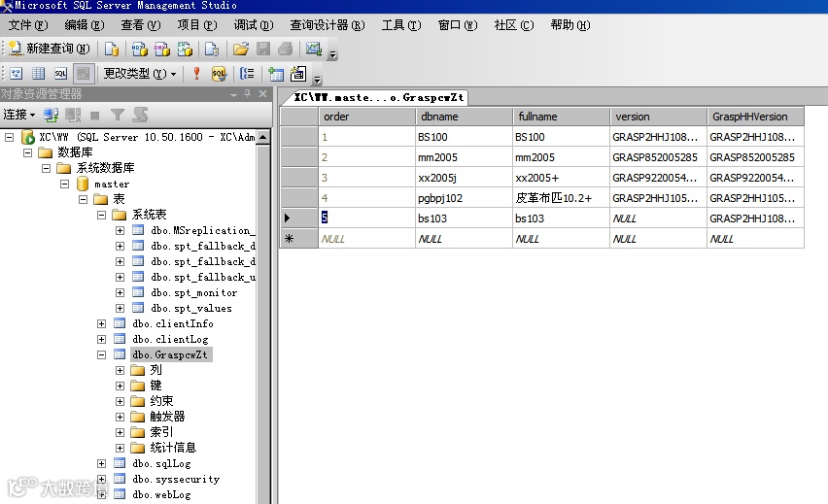Click the Add Table icon
The height and width of the screenshot is (504, 828).
pyautogui.click(x=276, y=74)
